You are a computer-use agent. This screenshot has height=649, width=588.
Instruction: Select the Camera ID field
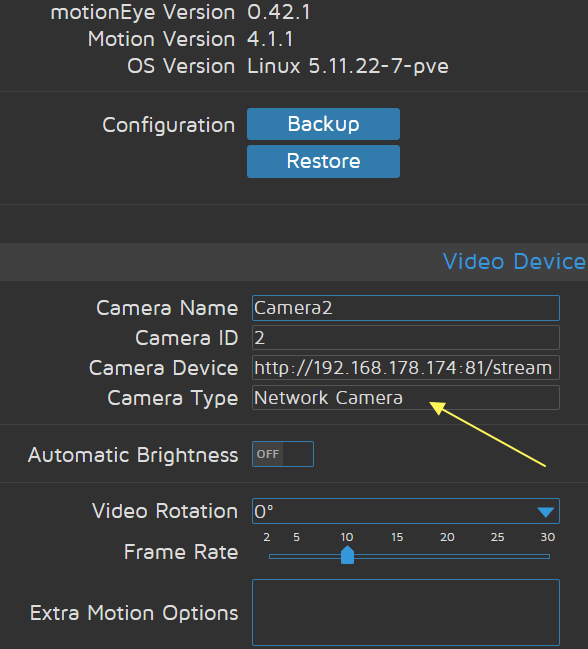pos(406,338)
